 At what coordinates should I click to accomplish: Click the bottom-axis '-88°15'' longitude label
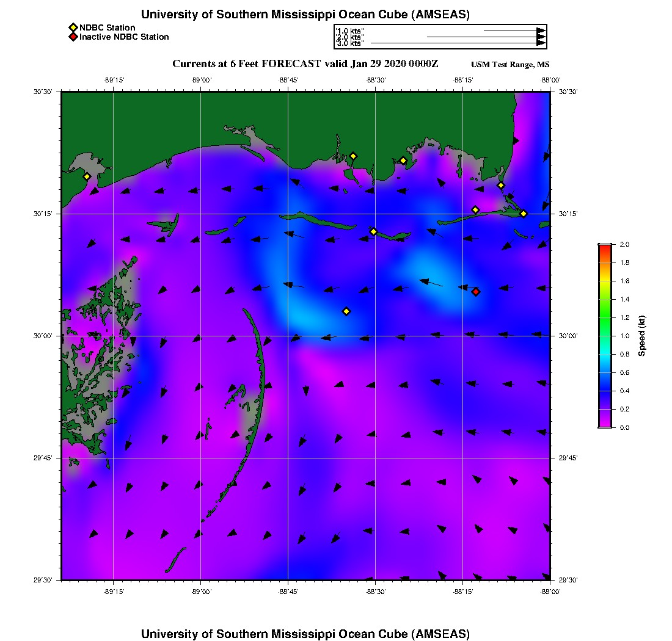point(463,592)
